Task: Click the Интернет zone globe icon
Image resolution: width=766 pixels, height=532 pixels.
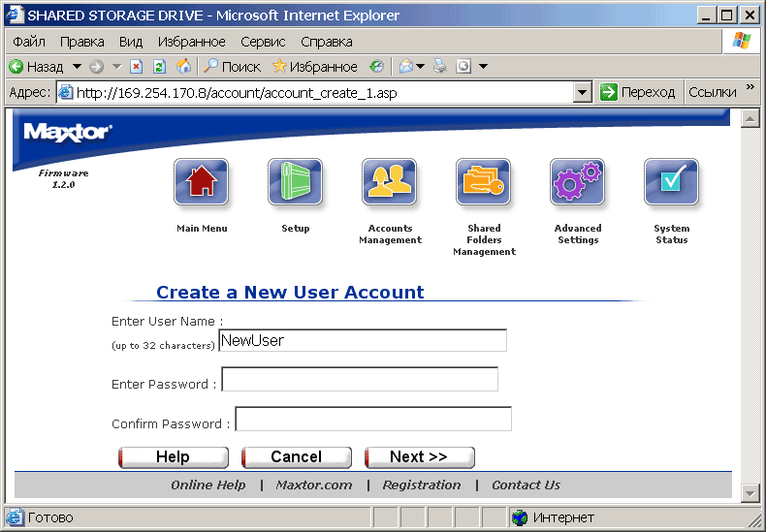Action: tap(520, 517)
